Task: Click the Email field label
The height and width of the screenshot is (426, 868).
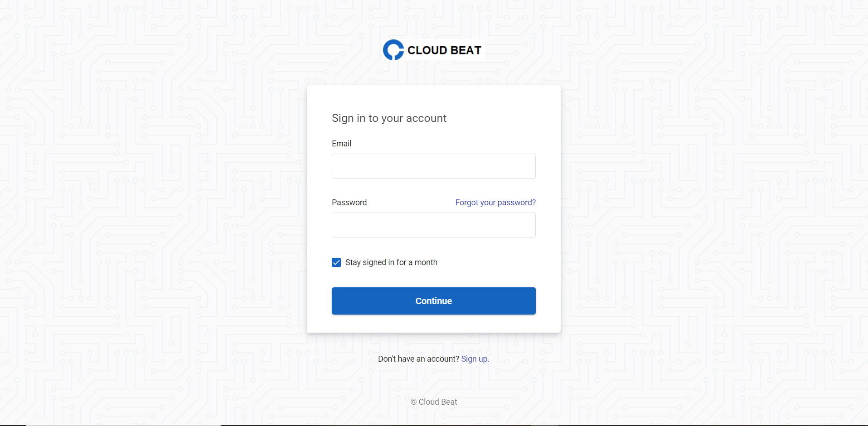Action: (x=341, y=144)
